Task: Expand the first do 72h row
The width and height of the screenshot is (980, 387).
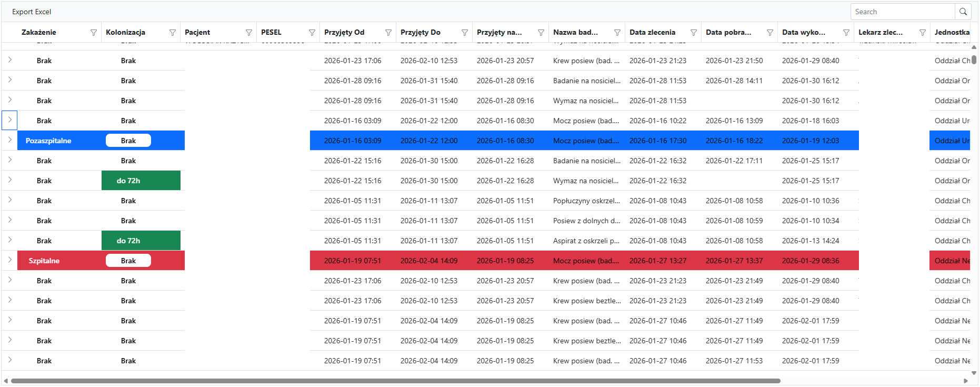Action: [9, 180]
